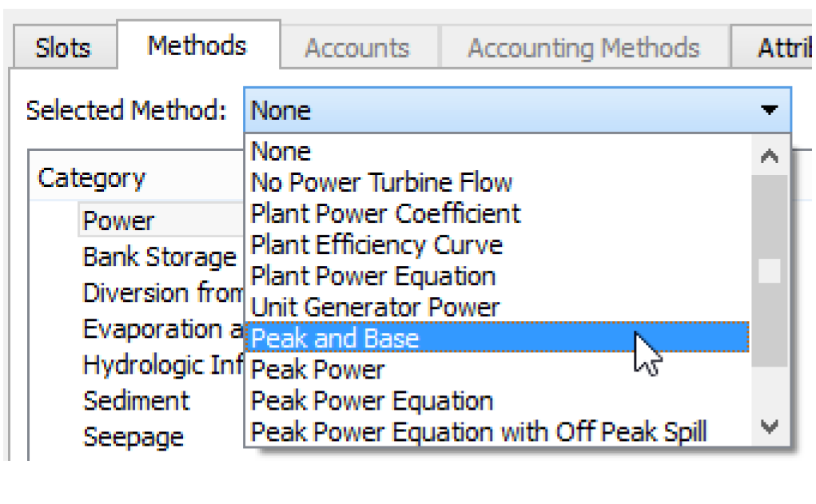The width and height of the screenshot is (816, 504).
Task: Choose None from the method list
Action: tap(281, 151)
